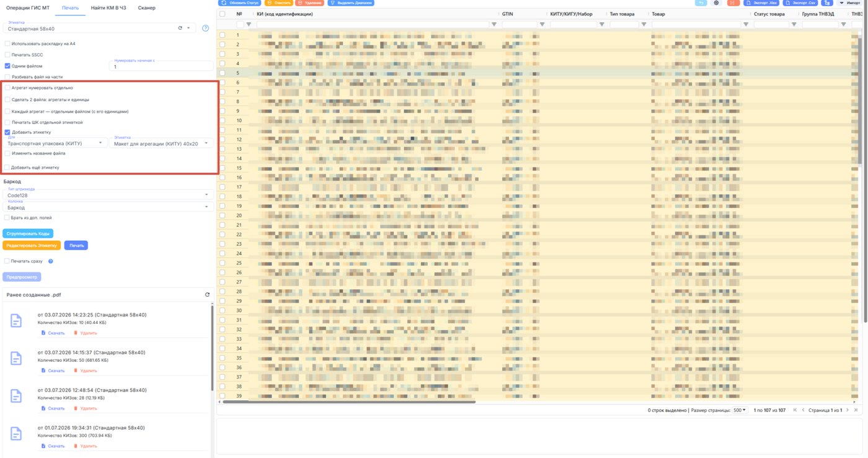Click the blue help question mark icon

tap(205, 28)
